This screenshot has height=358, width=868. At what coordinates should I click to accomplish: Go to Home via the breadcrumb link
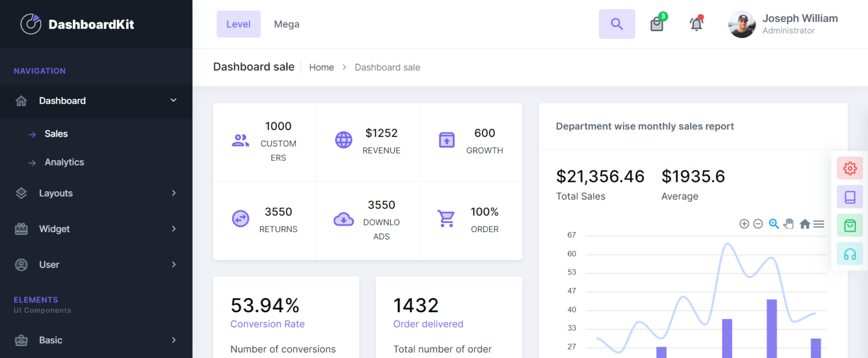coord(321,67)
